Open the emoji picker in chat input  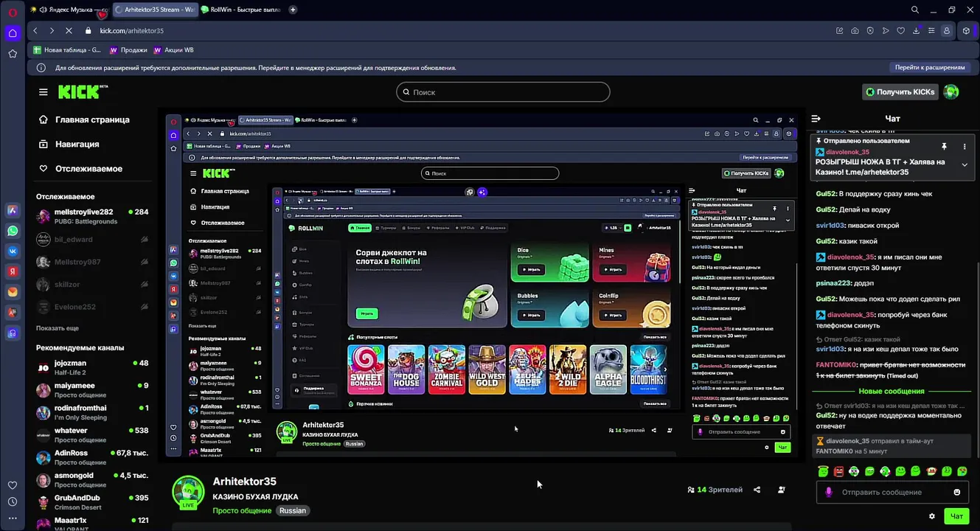(957, 492)
